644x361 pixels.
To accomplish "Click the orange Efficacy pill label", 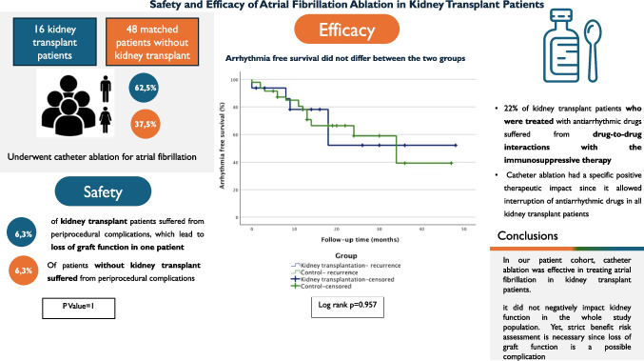I will (x=346, y=30).
